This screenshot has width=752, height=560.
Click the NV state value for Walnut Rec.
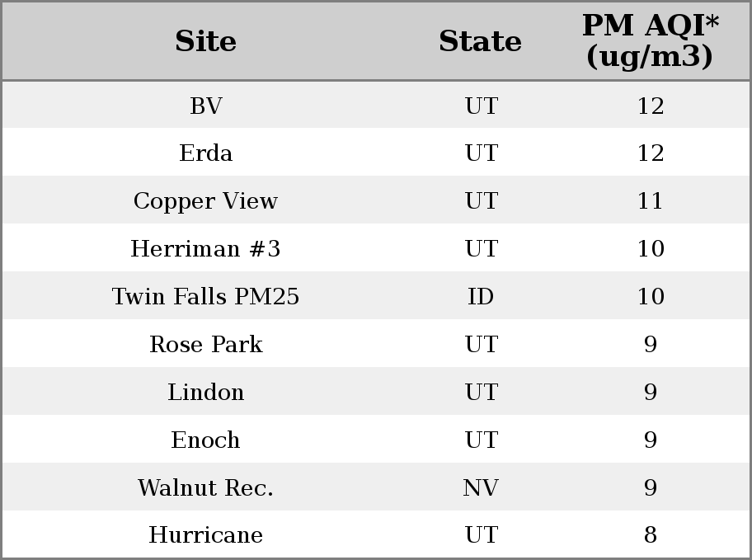click(x=481, y=487)
